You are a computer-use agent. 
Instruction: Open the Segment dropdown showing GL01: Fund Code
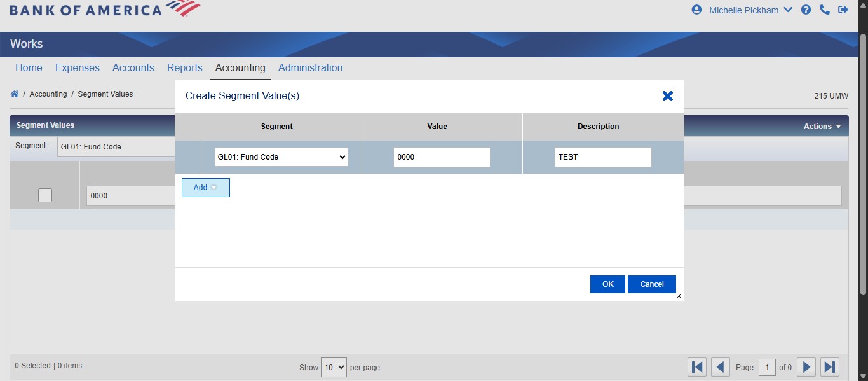pyautogui.click(x=281, y=156)
